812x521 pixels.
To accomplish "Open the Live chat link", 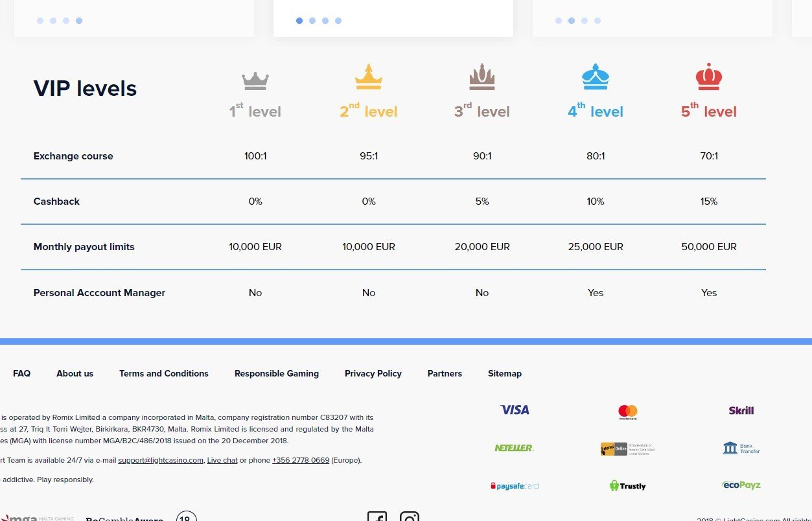I will (222, 461).
